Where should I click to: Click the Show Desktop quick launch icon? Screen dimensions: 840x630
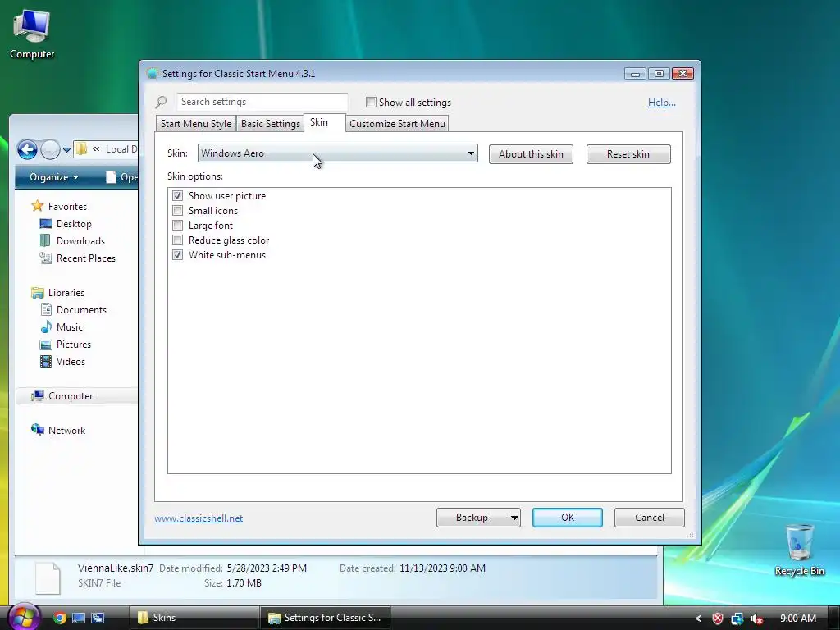click(x=79, y=618)
